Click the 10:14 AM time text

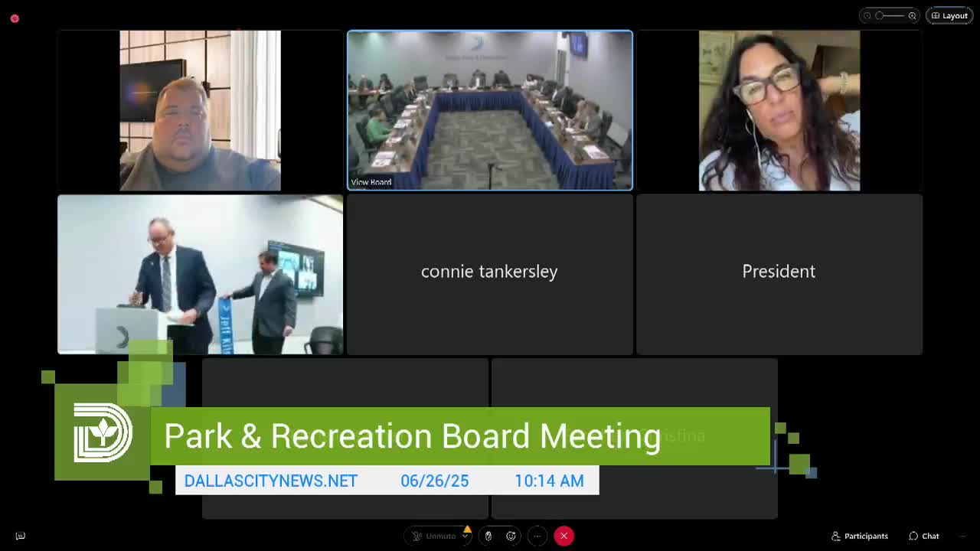[549, 481]
